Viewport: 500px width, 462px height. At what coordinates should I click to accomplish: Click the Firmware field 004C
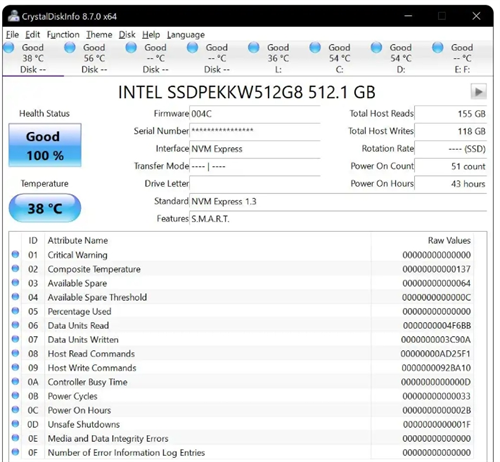[x=255, y=114]
